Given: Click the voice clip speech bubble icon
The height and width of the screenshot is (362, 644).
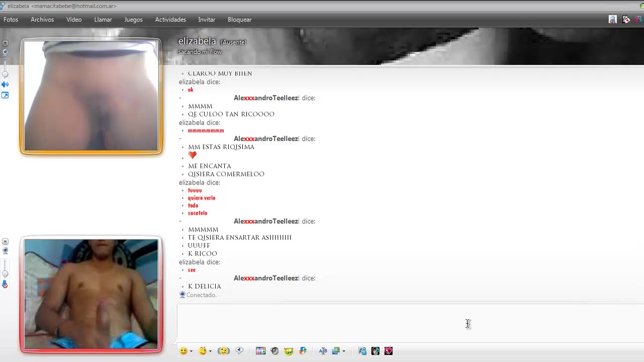Looking at the screenshot, I should pyautogui.click(x=239, y=351).
